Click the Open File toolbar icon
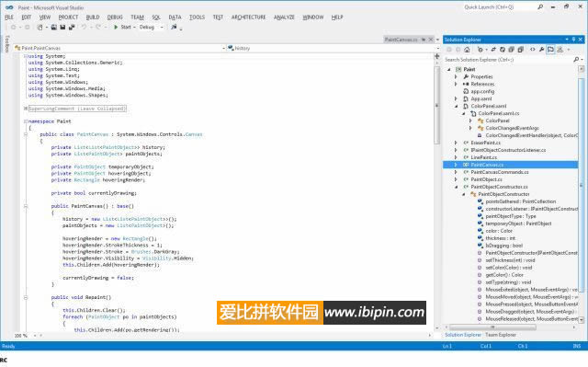Image resolution: width=588 pixels, height=367 pixels. coord(54,27)
